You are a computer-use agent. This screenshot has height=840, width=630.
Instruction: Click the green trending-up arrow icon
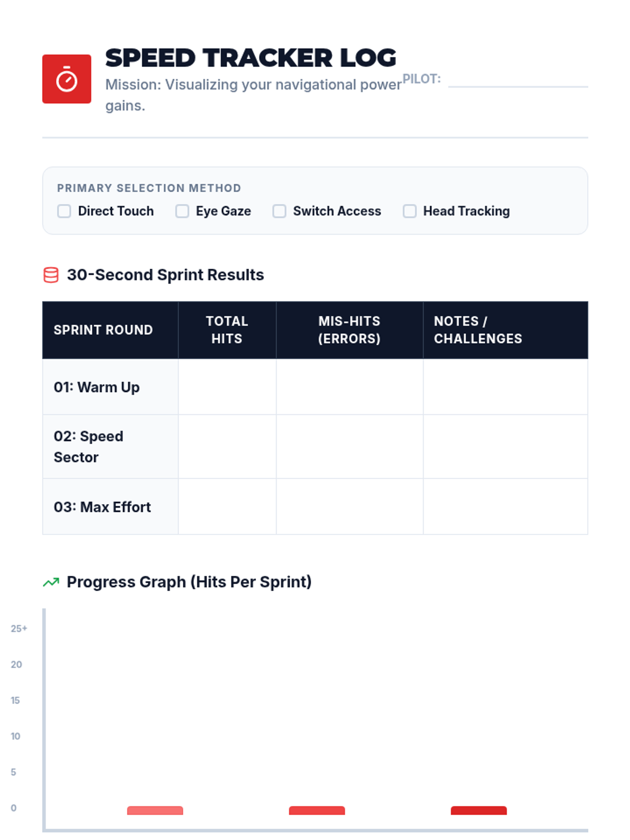pos(51,582)
